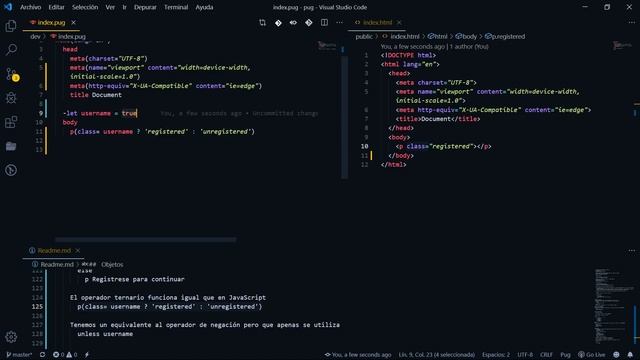Click the feedback smiley icon in status bar
Viewport: 640px width, 360px height.
click(x=616, y=355)
